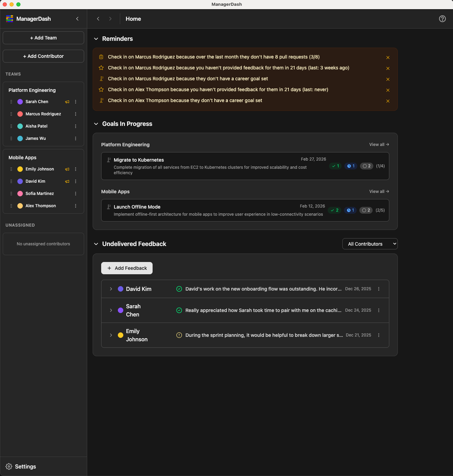
Task: Click the help question mark icon
Action: click(442, 19)
